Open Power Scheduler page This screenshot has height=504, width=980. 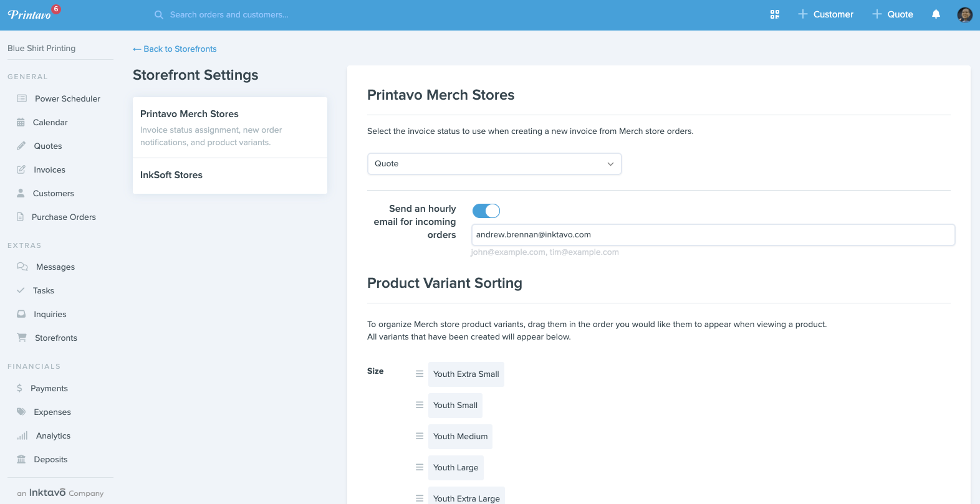tap(67, 98)
